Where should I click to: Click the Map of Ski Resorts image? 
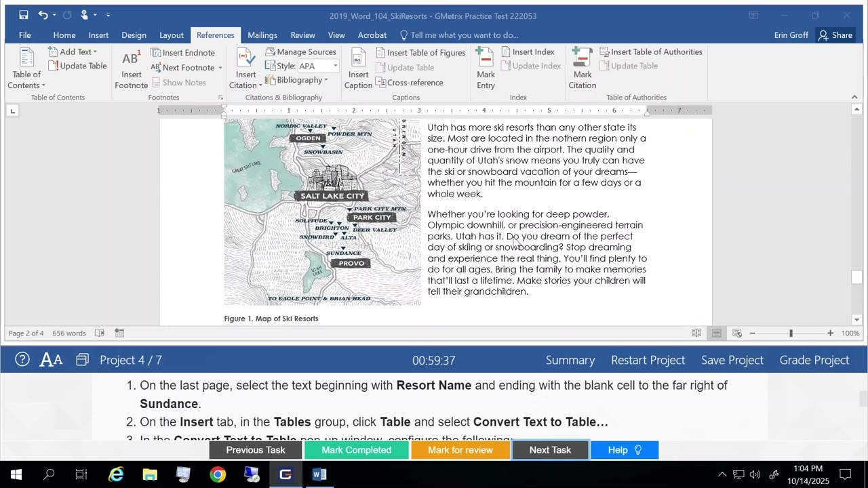(322, 212)
